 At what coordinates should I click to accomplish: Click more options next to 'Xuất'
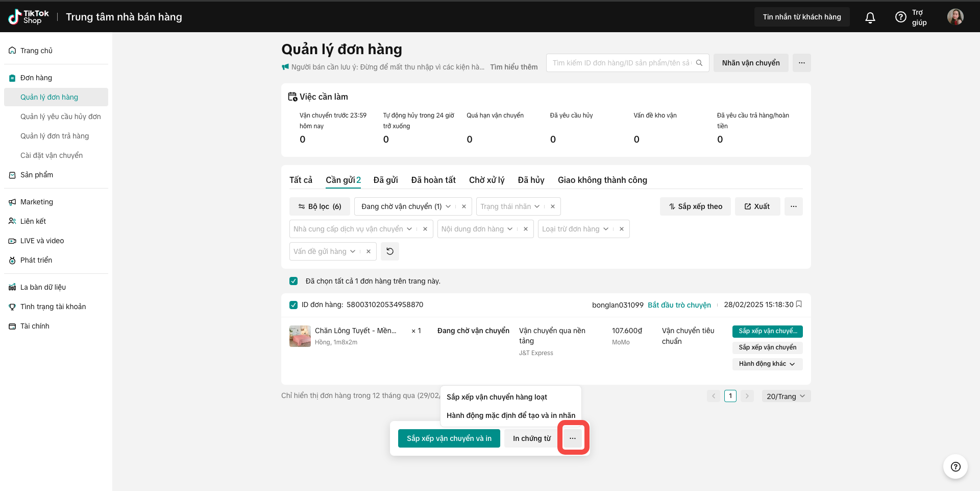(793, 206)
